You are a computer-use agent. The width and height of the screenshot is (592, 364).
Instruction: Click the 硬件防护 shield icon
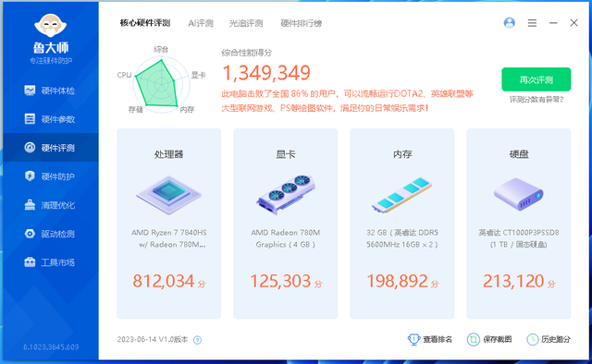point(30,176)
